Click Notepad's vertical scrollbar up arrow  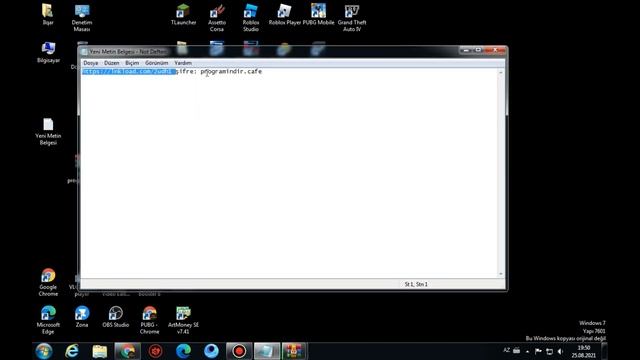501,72
